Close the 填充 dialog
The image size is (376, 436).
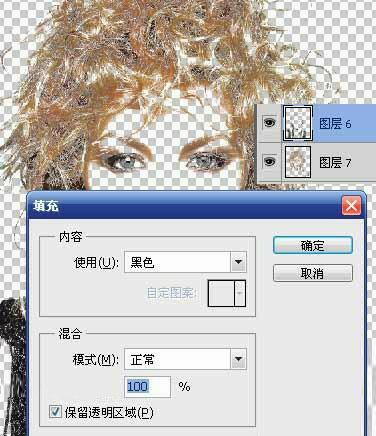(351, 206)
